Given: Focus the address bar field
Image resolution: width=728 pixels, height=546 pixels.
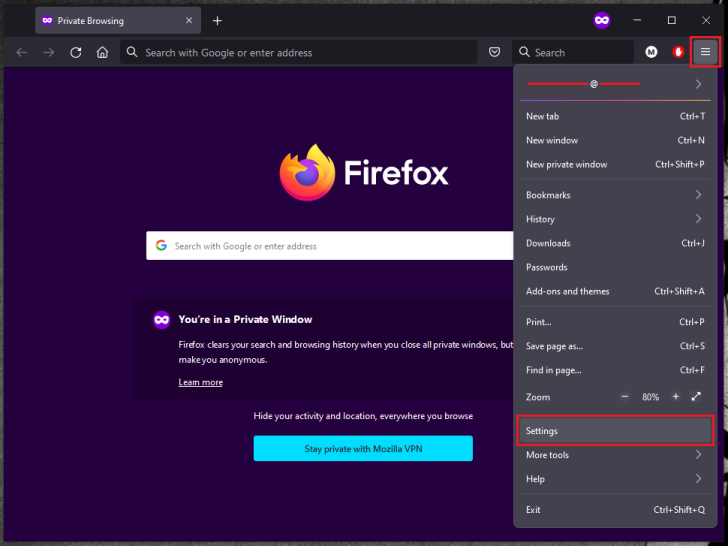Looking at the screenshot, I should (299, 52).
